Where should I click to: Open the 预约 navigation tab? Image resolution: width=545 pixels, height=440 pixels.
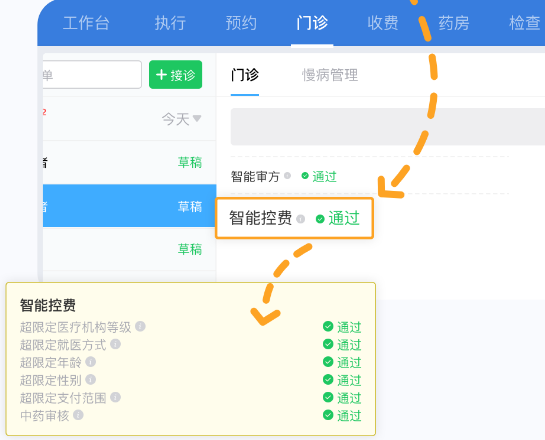(x=241, y=23)
